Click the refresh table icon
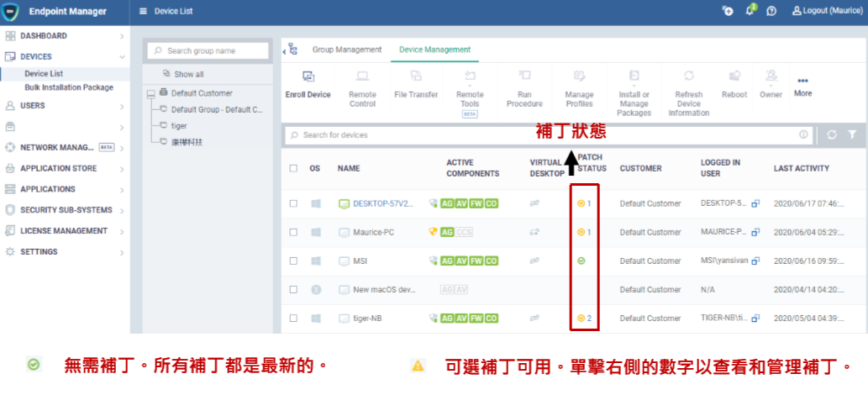868x395 pixels. pyautogui.click(x=832, y=134)
